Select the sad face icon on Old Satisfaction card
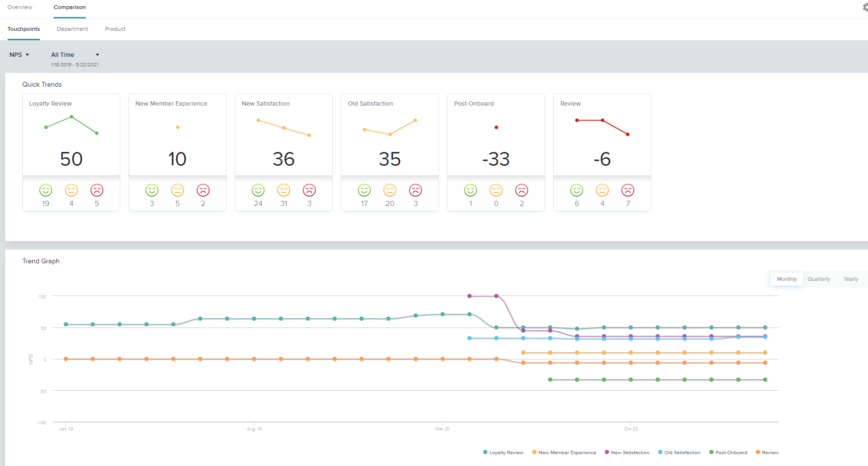Image resolution: width=868 pixels, height=466 pixels. click(x=415, y=190)
